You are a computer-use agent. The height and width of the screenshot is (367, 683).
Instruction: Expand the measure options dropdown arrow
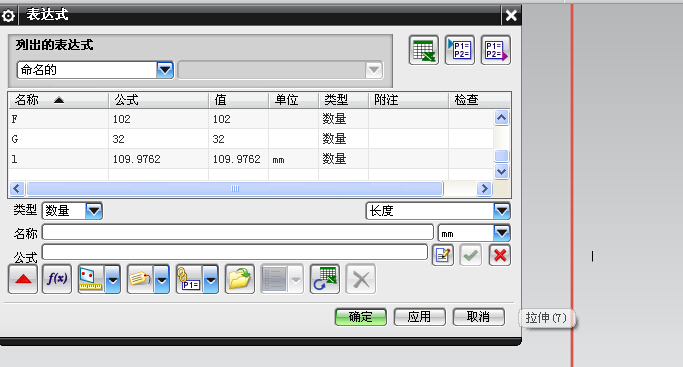(113, 279)
